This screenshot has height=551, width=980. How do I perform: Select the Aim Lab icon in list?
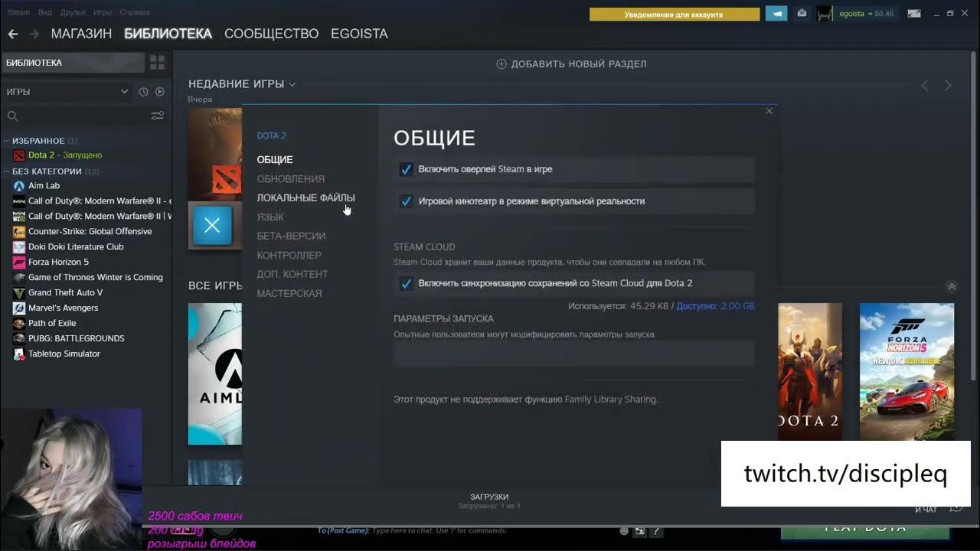point(19,186)
